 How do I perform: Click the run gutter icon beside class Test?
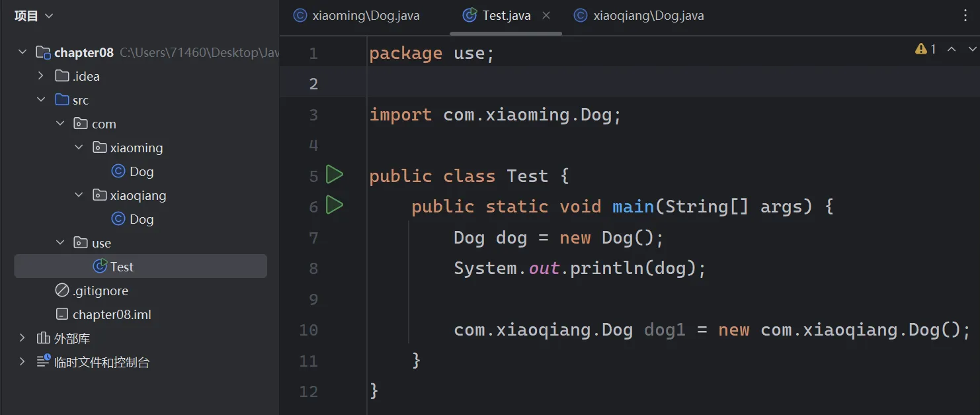[335, 175]
